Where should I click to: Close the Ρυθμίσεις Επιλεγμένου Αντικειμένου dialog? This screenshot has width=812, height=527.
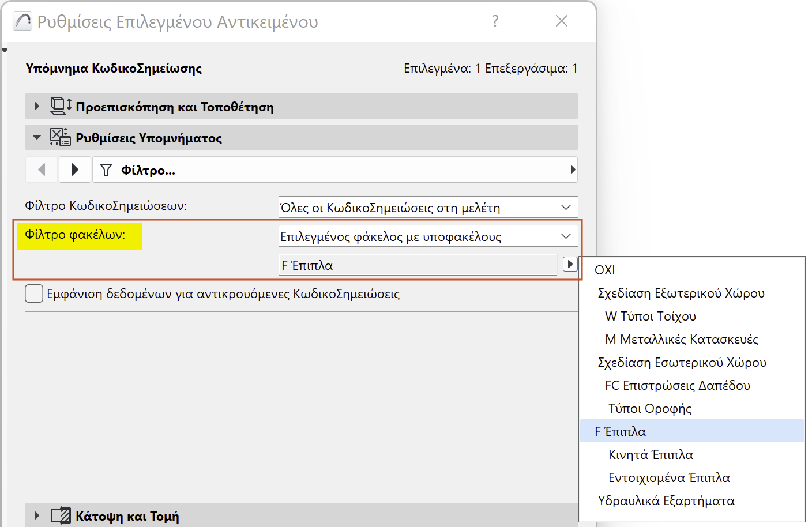tap(562, 21)
